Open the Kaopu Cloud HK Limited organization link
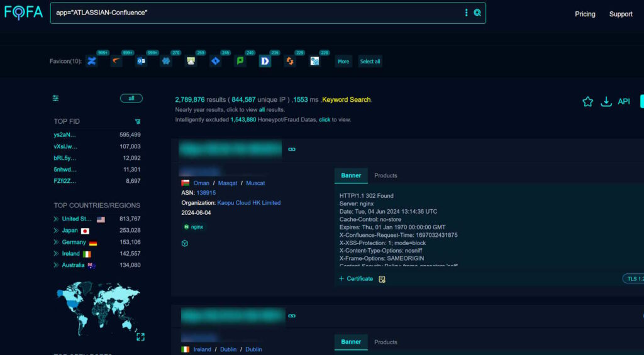The height and width of the screenshot is (355, 644). click(x=249, y=203)
